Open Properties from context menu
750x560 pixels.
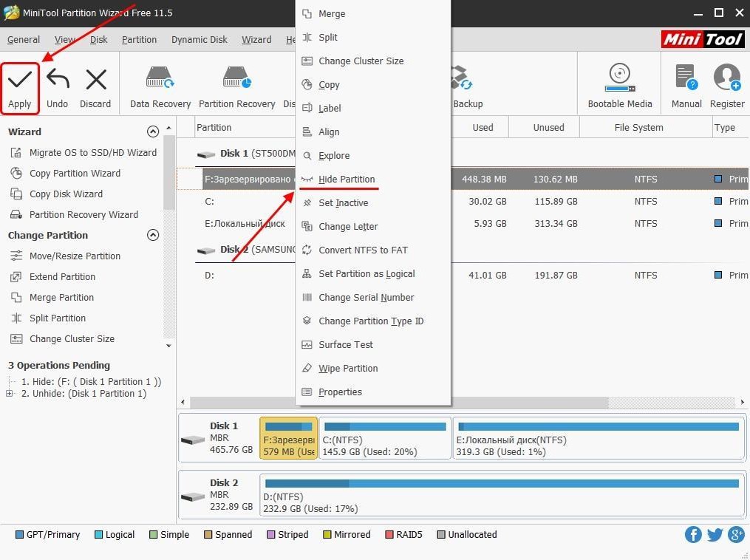pyautogui.click(x=373, y=392)
